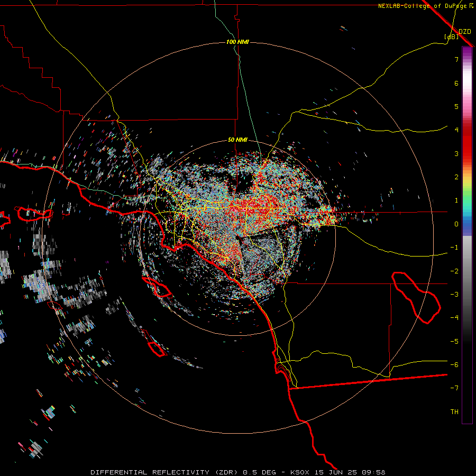Click the 1 dB label on color scale

tap(456, 200)
